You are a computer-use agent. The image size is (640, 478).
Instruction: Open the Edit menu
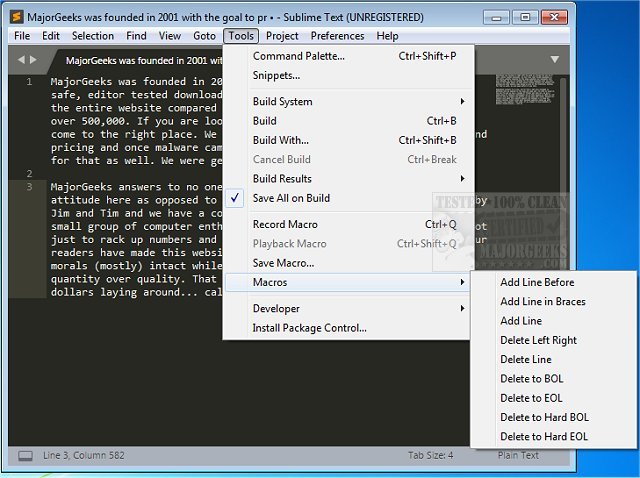click(x=51, y=36)
